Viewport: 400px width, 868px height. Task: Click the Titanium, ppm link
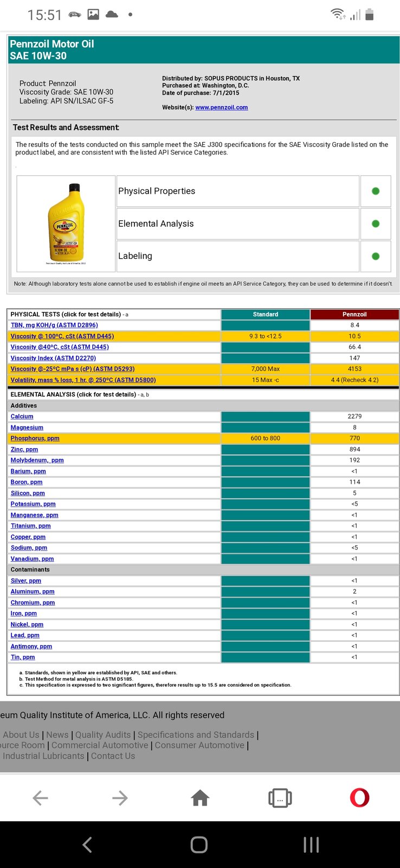pyautogui.click(x=30, y=526)
